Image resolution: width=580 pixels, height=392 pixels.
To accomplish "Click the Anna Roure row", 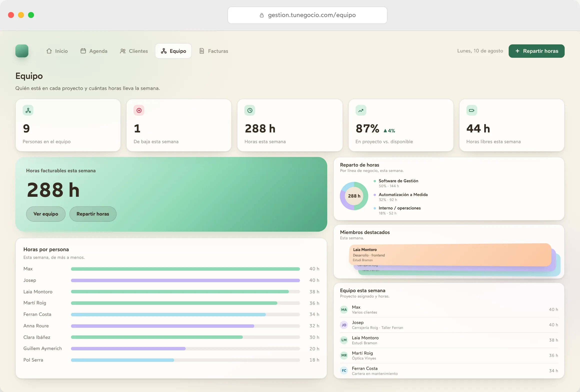I will click(x=171, y=326).
